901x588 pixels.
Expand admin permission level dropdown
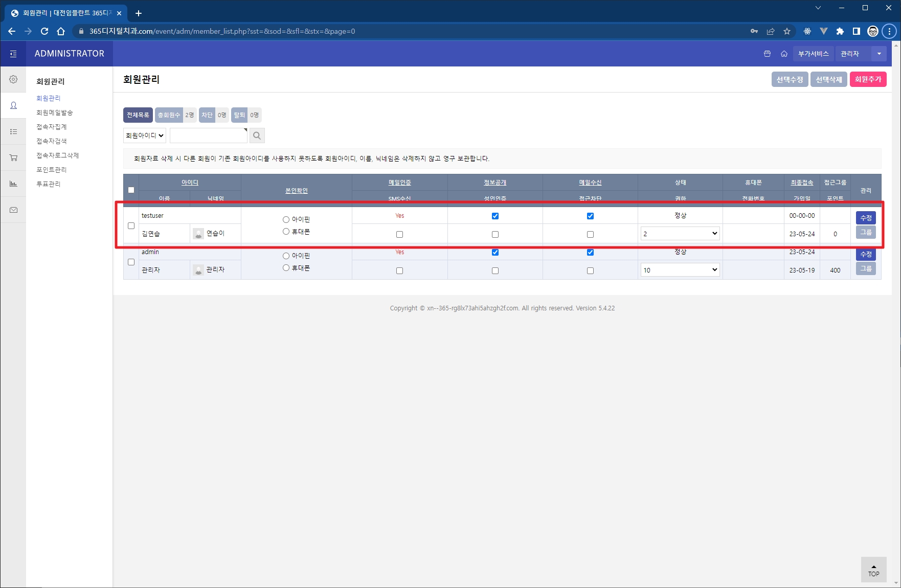(680, 270)
